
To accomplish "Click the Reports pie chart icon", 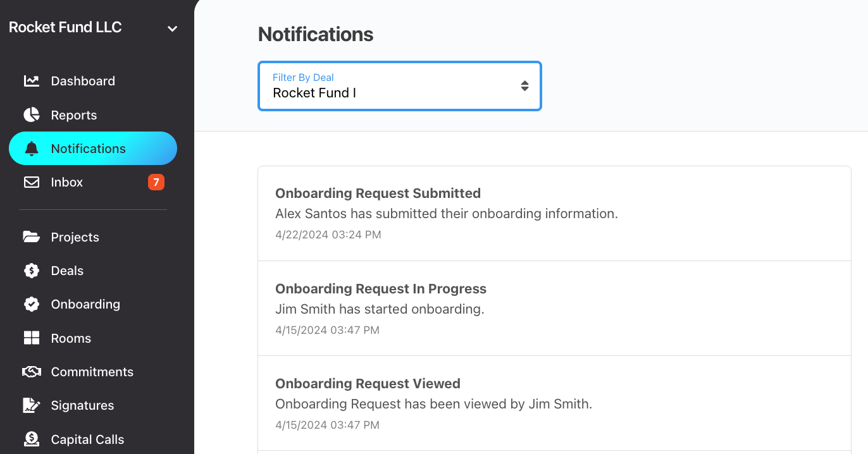I will pos(32,114).
